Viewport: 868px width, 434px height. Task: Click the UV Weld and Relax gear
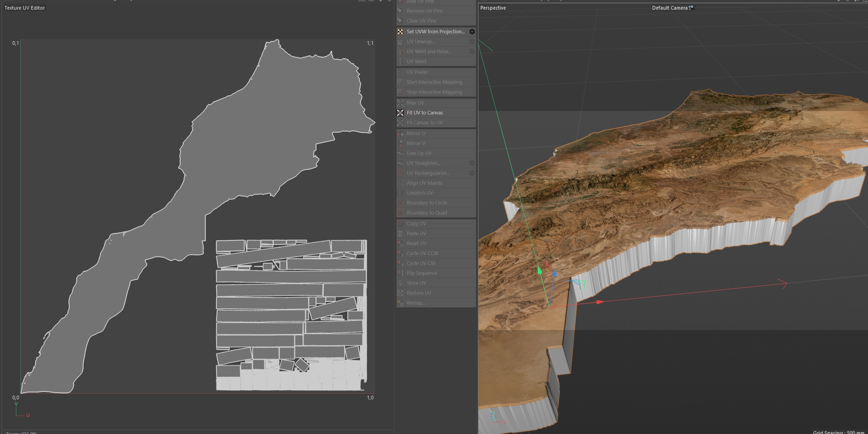click(x=472, y=52)
